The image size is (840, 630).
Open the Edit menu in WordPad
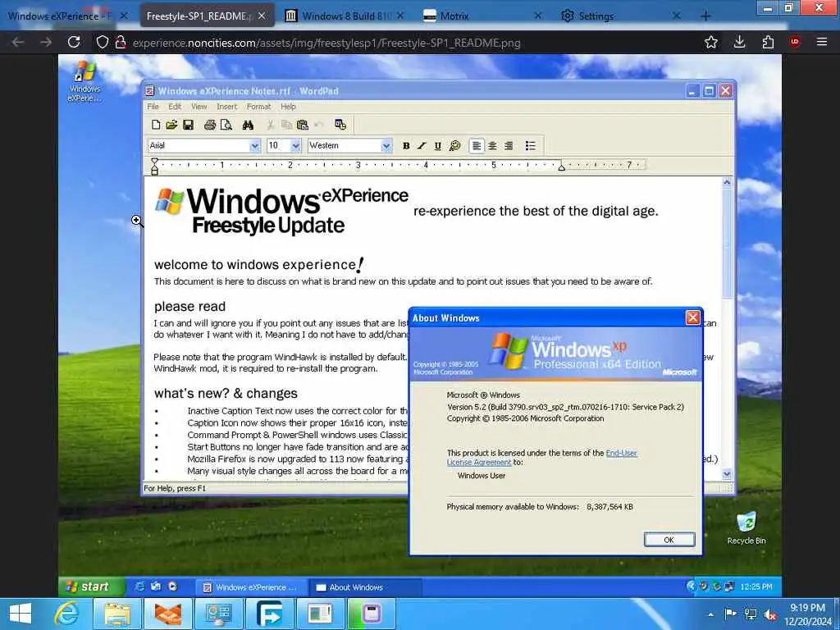pos(175,107)
